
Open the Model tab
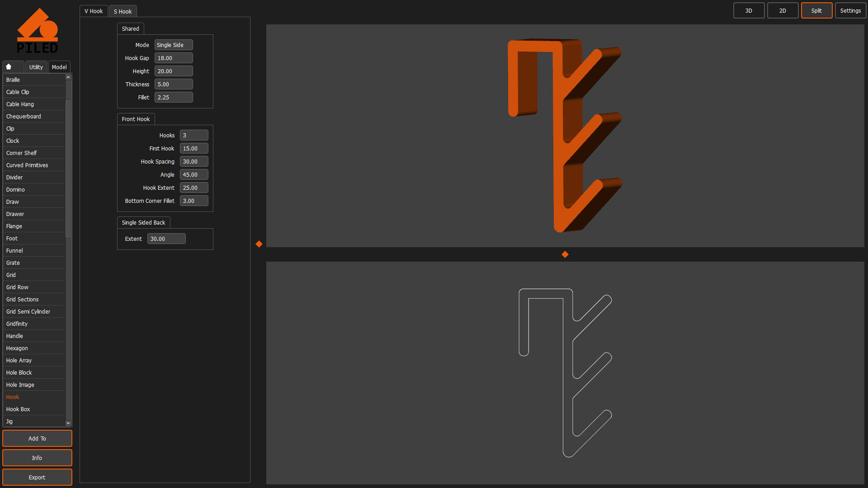pyautogui.click(x=59, y=67)
